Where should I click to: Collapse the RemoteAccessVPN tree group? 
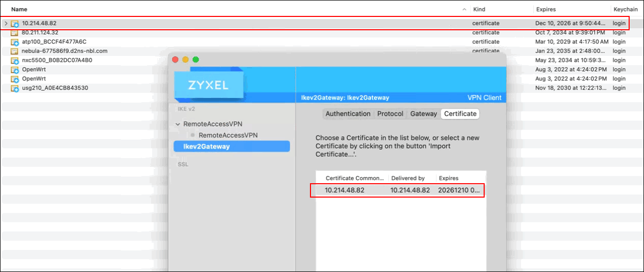[x=178, y=124]
